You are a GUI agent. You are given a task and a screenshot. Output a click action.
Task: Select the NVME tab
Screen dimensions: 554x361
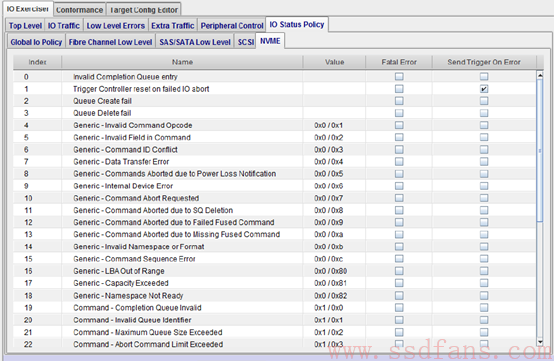(x=270, y=41)
